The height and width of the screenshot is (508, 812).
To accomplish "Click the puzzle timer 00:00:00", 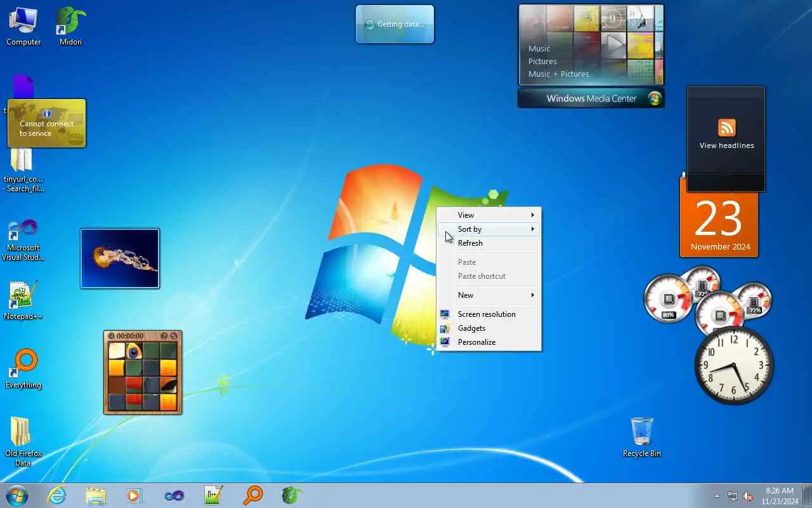I will (130, 336).
